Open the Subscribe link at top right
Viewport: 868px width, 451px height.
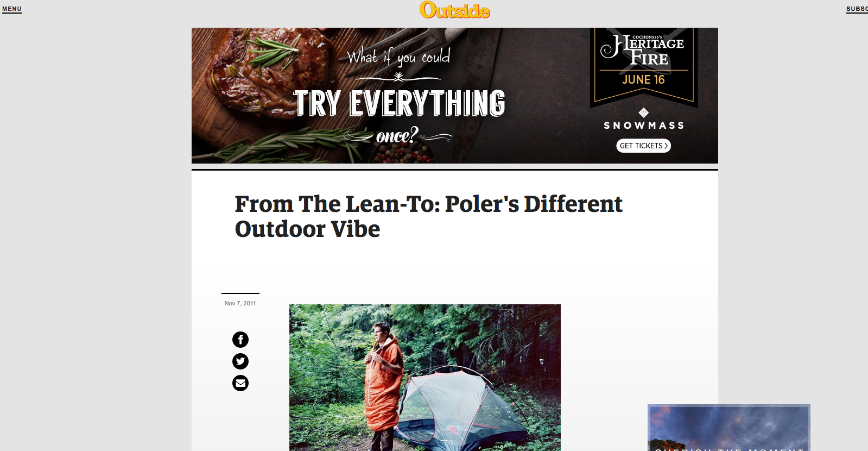point(857,9)
